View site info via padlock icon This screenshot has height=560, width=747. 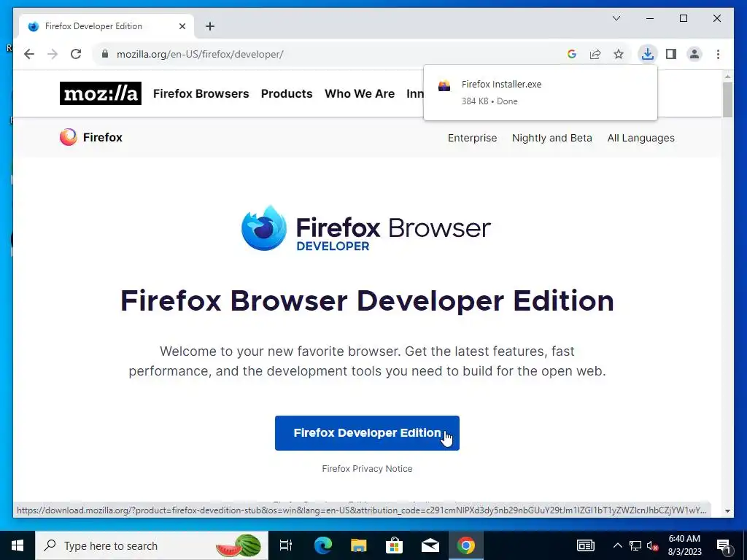pos(105,54)
